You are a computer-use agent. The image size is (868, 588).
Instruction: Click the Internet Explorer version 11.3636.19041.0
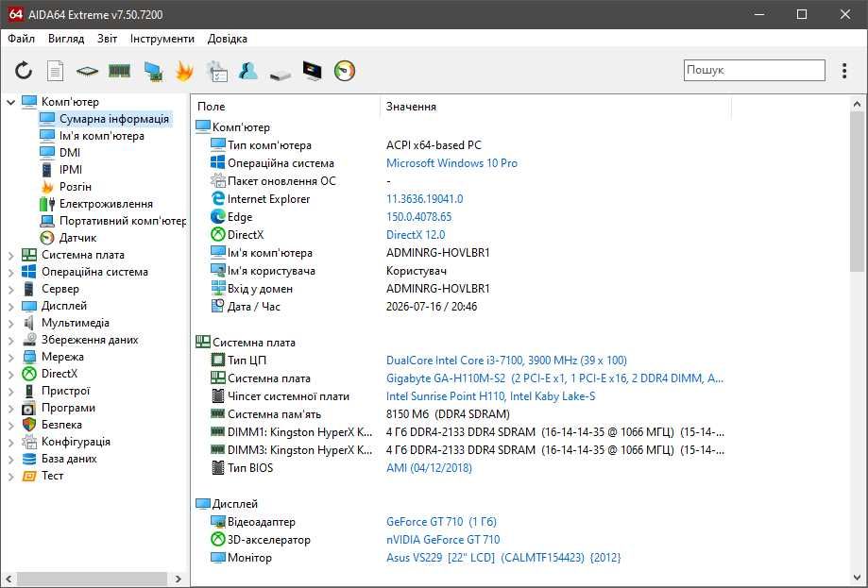tap(425, 199)
